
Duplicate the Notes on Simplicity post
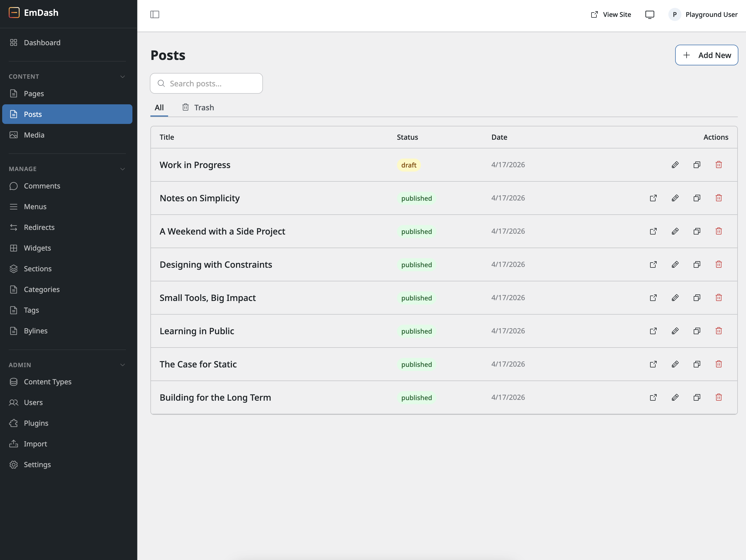pyautogui.click(x=697, y=198)
